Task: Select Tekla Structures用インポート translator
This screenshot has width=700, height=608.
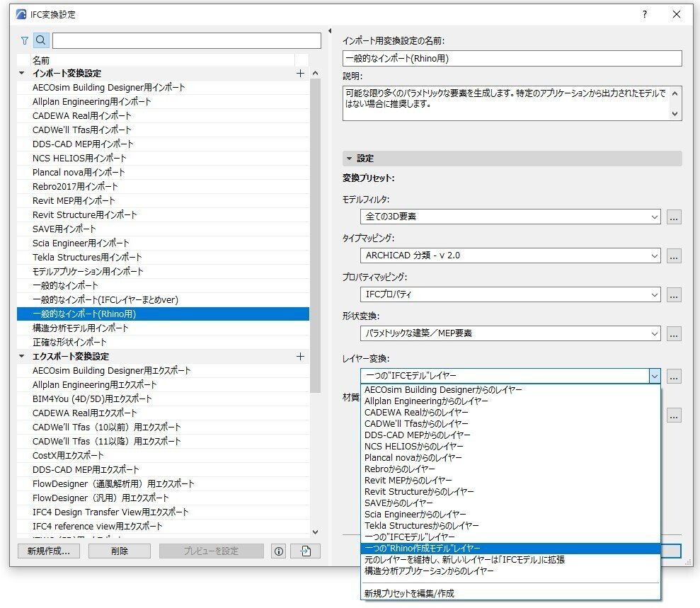Action: pos(163,258)
